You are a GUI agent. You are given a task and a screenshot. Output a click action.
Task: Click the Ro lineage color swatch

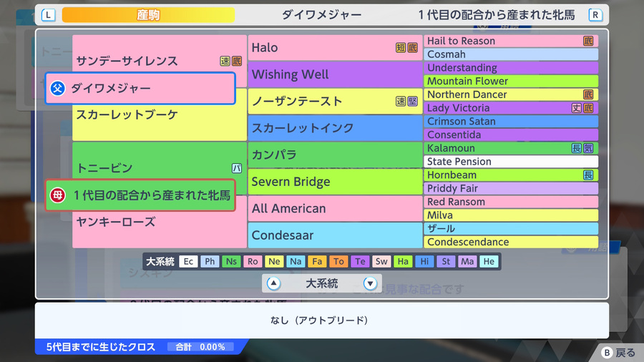[x=253, y=261]
